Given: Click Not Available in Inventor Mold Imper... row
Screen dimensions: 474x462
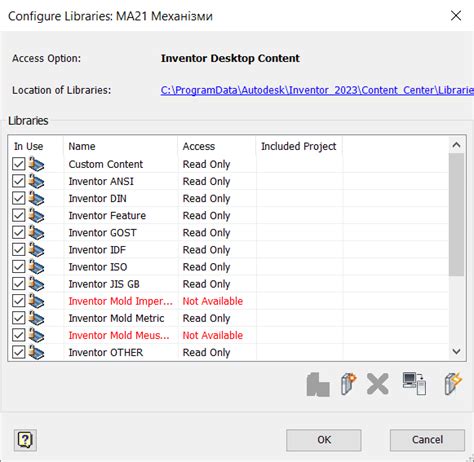Looking at the screenshot, I should tap(213, 301).
